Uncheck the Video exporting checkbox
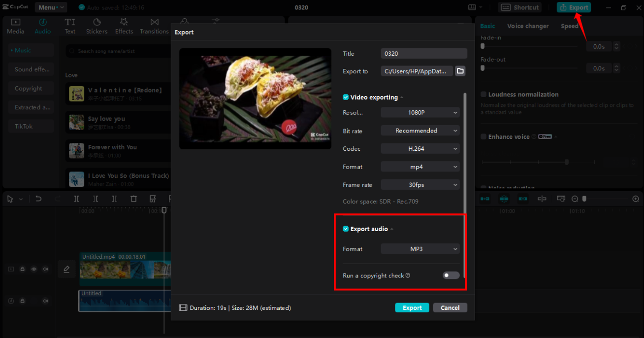This screenshot has width=644, height=338. 346,98
